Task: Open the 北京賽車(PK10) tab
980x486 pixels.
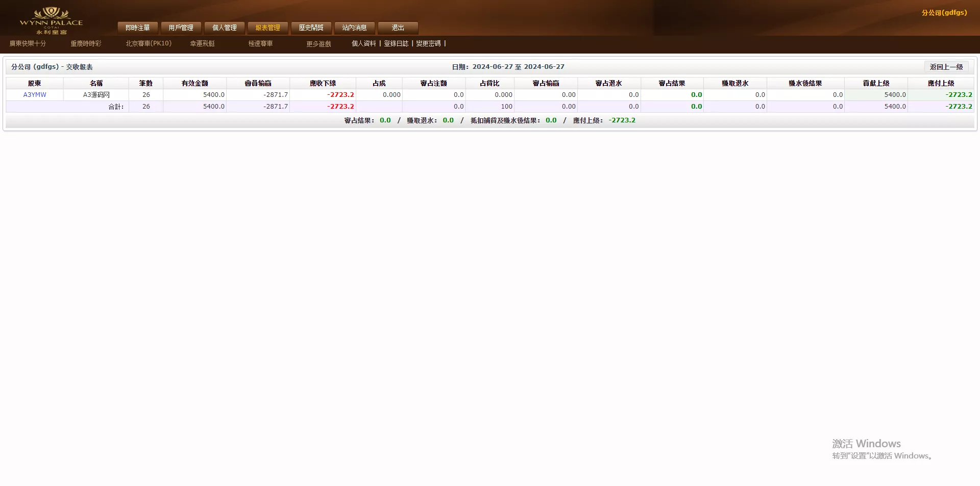Action: 148,44
